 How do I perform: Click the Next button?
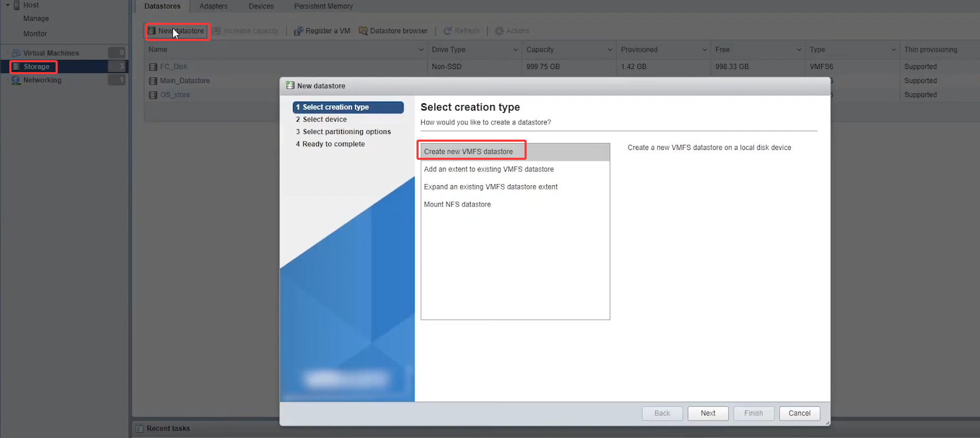(708, 414)
